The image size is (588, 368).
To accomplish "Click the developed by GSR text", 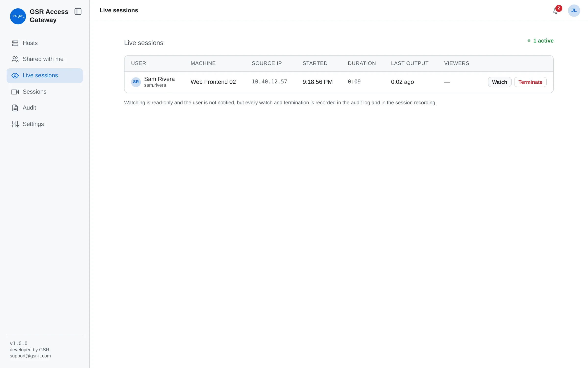I will pos(30,350).
